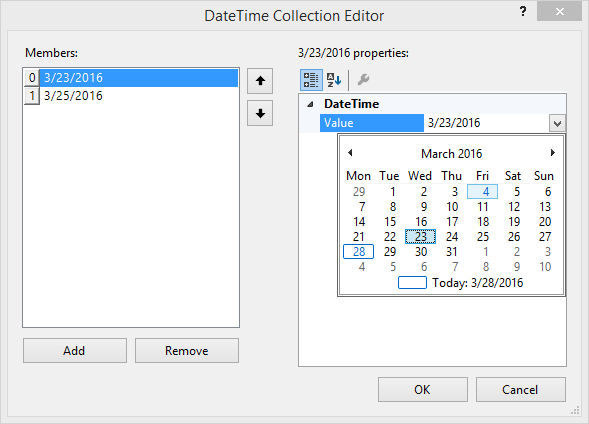The width and height of the screenshot is (589, 424).
Task: Collapse the DateTime category
Action: pyautogui.click(x=310, y=104)
